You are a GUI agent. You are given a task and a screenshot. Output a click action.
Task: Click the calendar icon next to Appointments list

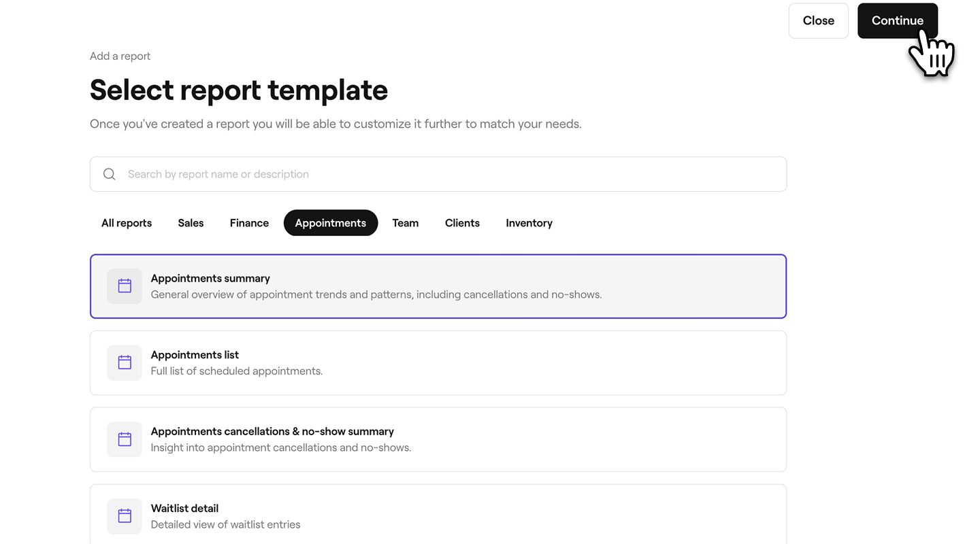tap(125, 362)
